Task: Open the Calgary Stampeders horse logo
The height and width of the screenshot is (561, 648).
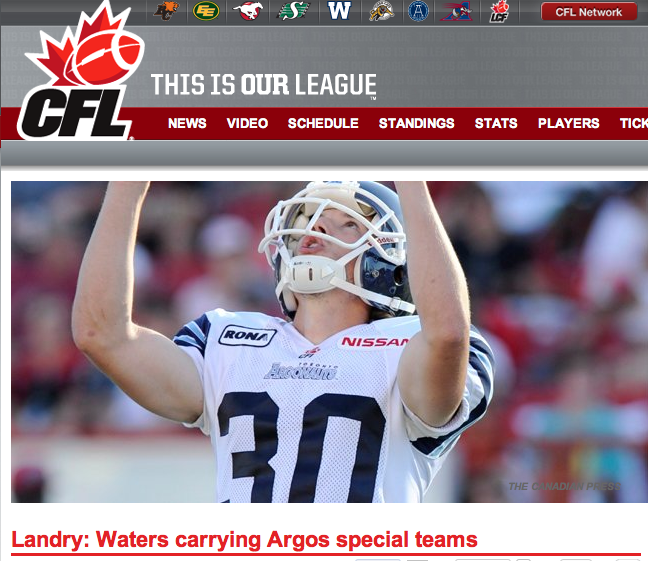Action: (248, 11)
